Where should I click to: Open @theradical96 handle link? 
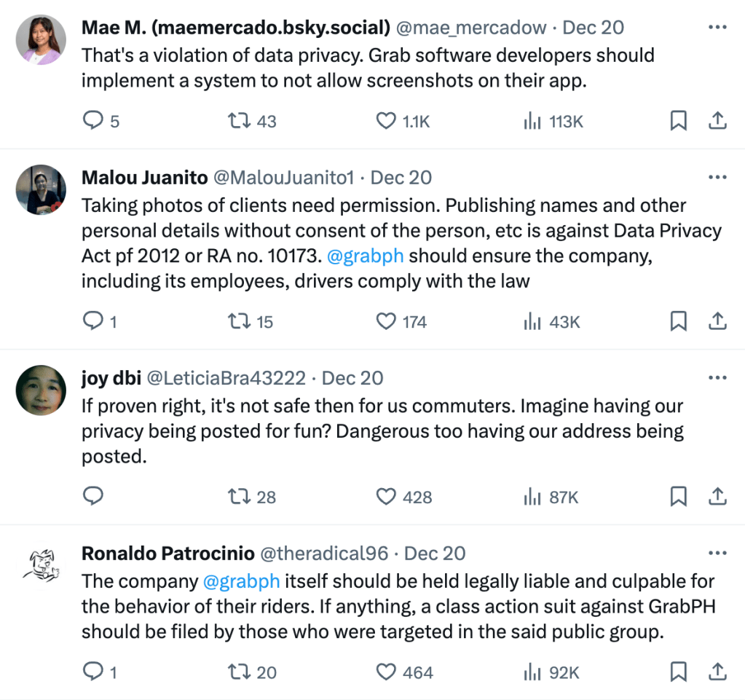point(324,554)
